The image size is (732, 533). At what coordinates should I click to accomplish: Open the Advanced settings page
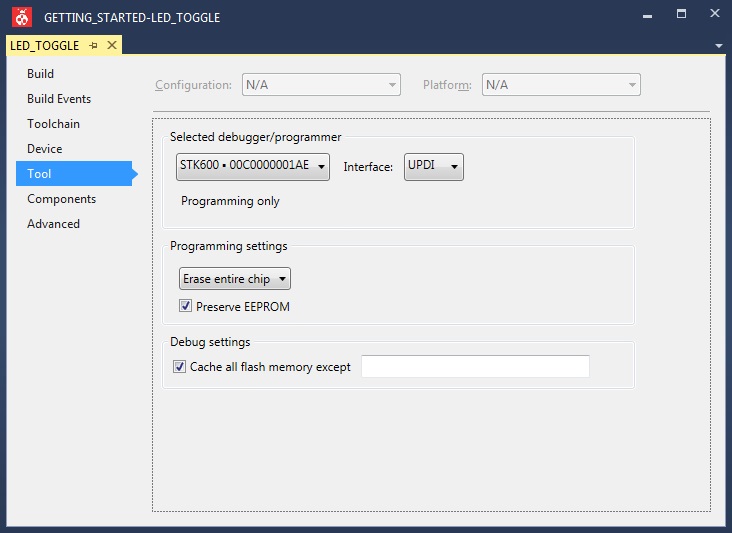tap(53, 224)
